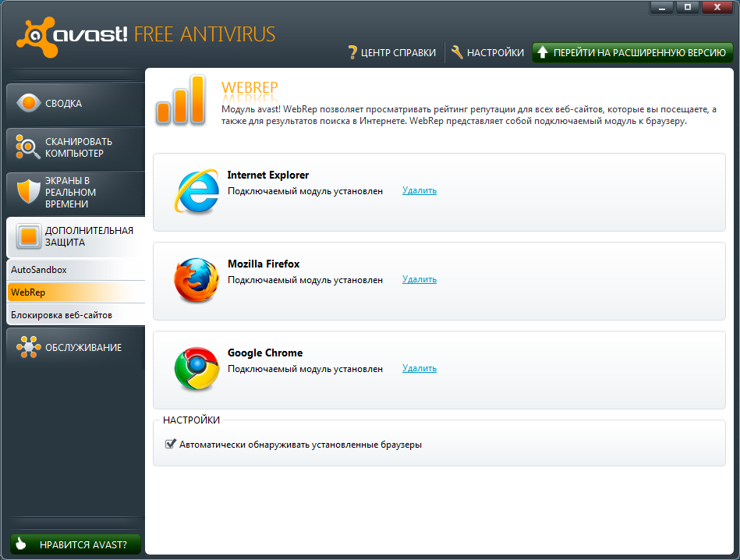The height and width of the screenshot is (560, 740).
Task: Open Экраны в реальном времени section
Action: pyautogui.click(x=76, y=192)
